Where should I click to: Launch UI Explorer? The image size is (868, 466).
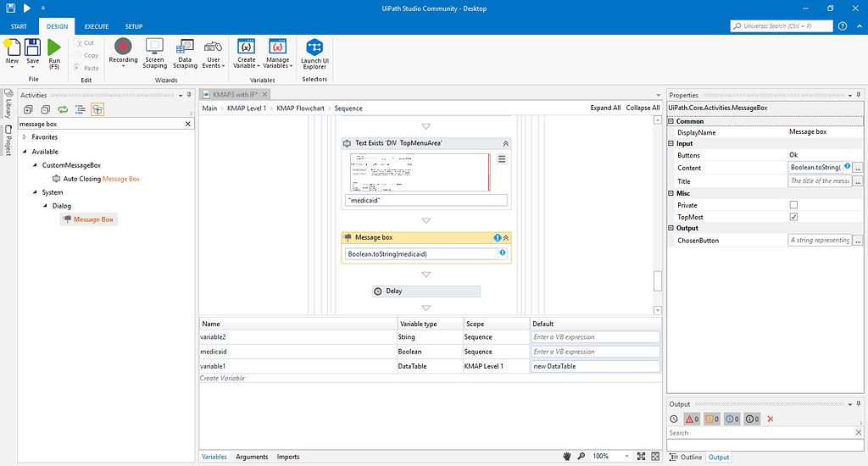314,53
